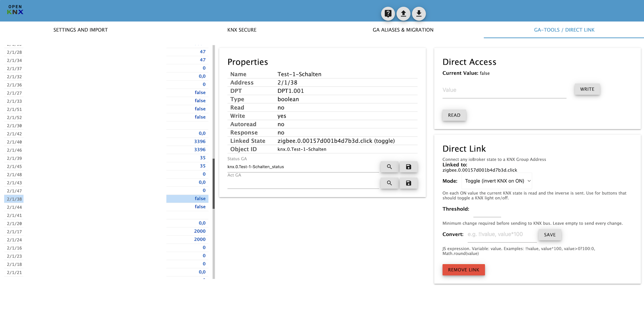The width and height of the screenshot is (644, 311).
Task: Switch to KNX Secure tab
Action: [242, 30]
